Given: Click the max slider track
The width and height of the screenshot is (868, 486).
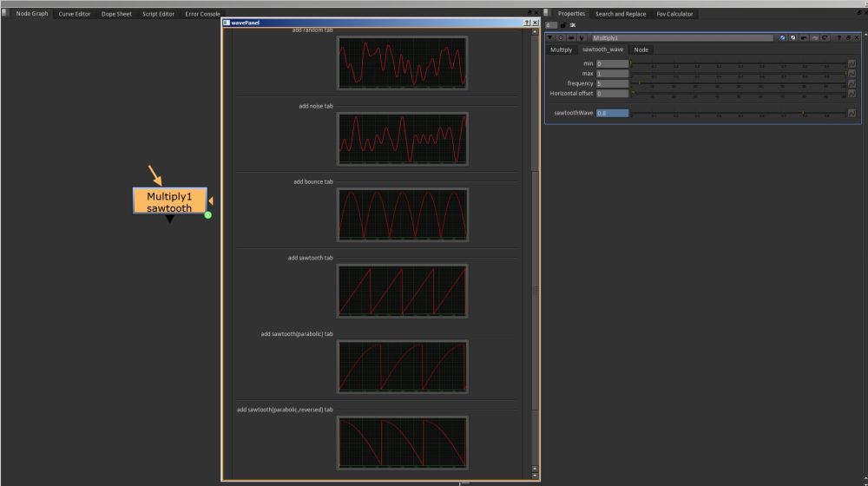Looking at the screenshot, I should 739,74.
